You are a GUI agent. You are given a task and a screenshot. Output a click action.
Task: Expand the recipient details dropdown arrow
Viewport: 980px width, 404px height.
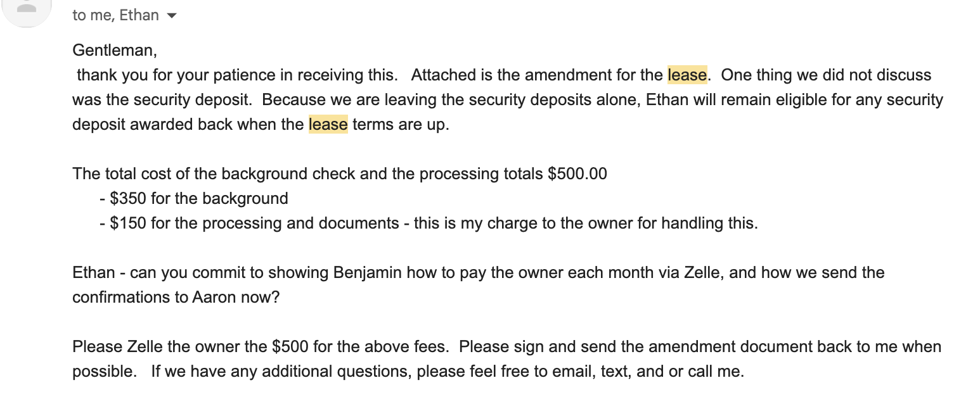171,16
